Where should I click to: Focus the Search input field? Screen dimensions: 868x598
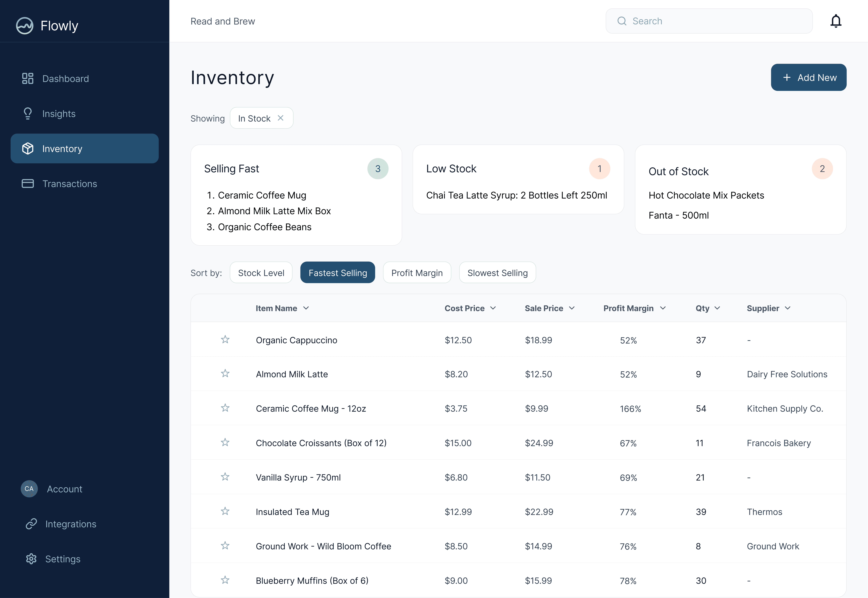(712, 21)
